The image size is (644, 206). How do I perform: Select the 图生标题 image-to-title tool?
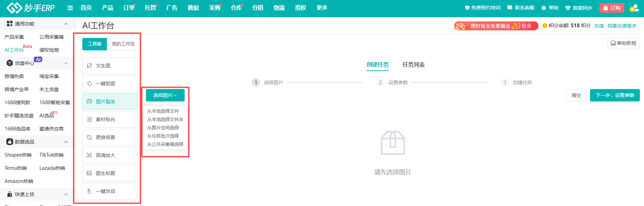tap(110, 173)
